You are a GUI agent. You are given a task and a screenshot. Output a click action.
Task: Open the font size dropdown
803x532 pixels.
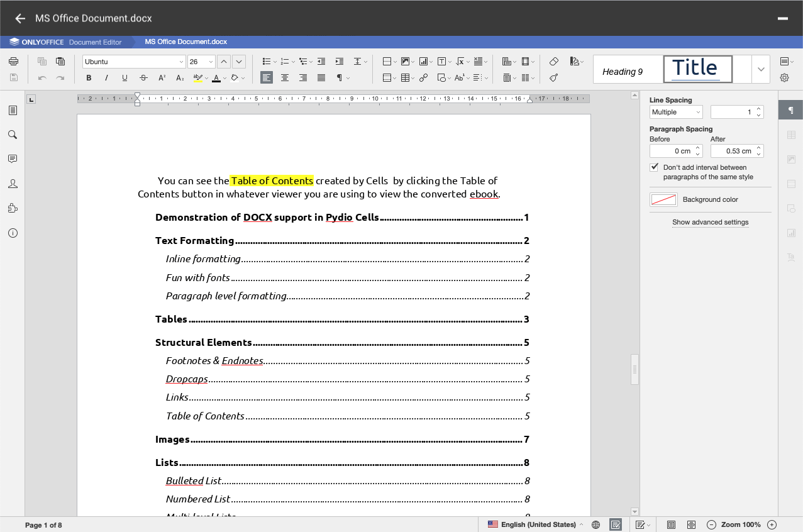pos(211,62)
